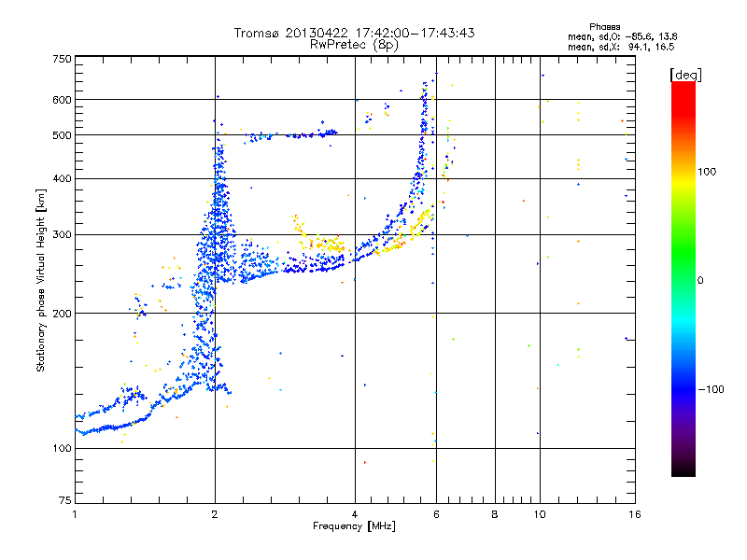This screenshot has width=747, height=560.
Task: Click the y-axis tick label "100"
Action: click(x=62, y=449)
